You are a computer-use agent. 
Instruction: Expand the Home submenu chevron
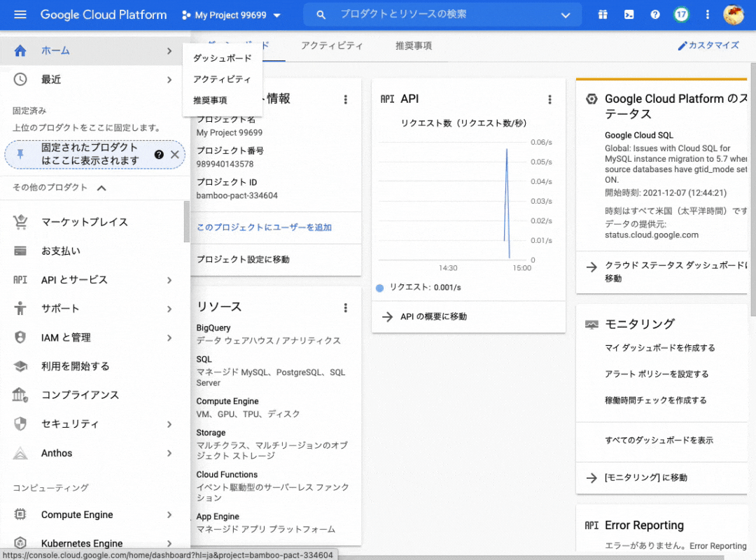click(x=169, y=50)
